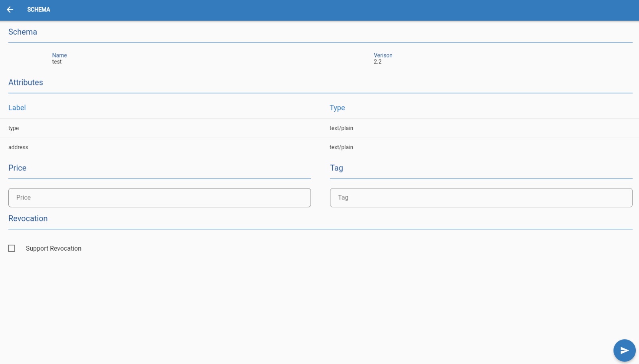Focus the Price input field
The height and width of the screenshot is (364, 639).
tap(159, 198)
